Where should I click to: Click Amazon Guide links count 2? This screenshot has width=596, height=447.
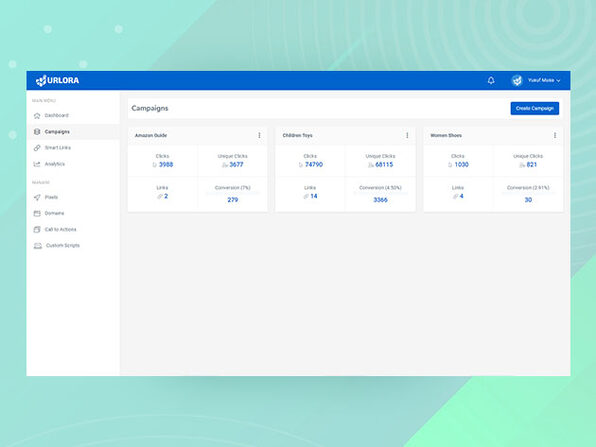tap(166, 196)
